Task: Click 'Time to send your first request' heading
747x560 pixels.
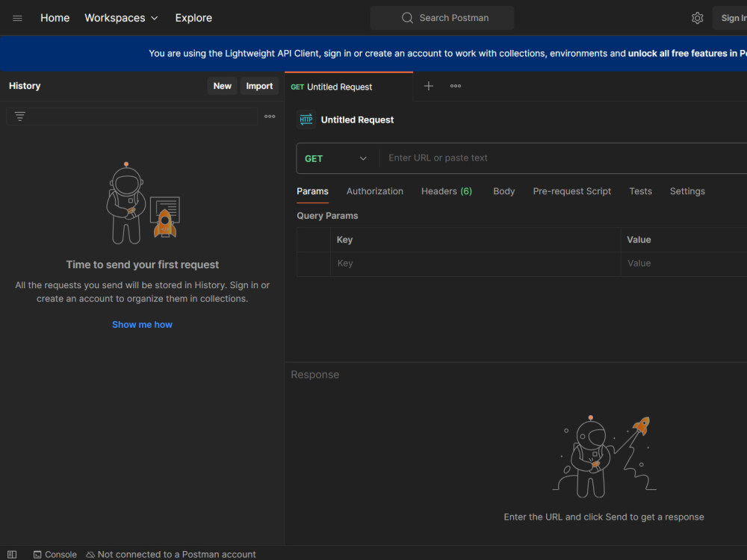Action: [x=143, y=265]
